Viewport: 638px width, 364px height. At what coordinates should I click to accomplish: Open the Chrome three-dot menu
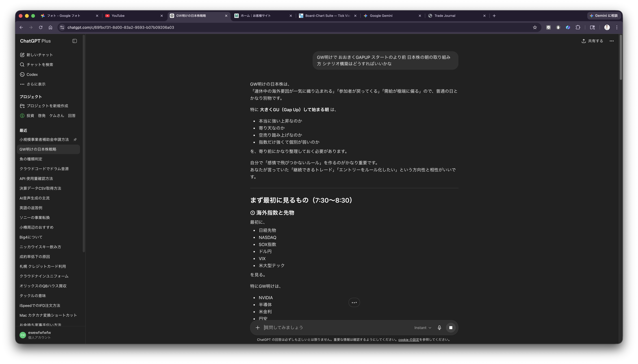point(617,28)
